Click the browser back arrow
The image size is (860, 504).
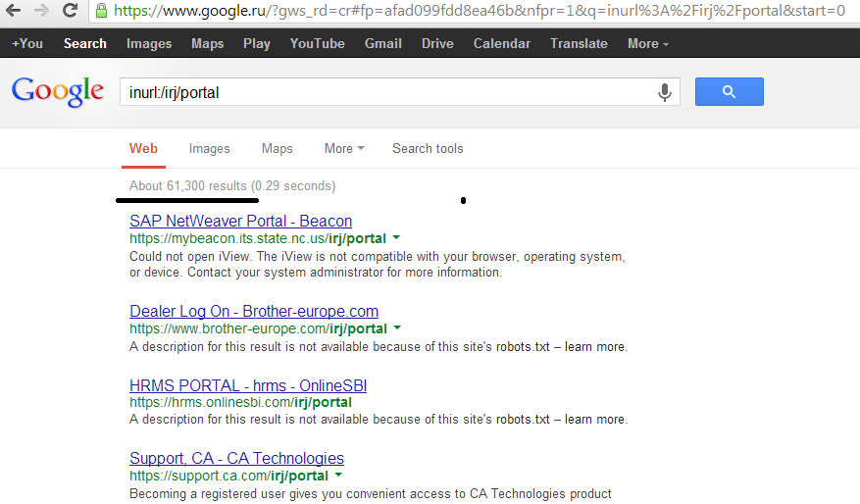(x=13, y=10)
